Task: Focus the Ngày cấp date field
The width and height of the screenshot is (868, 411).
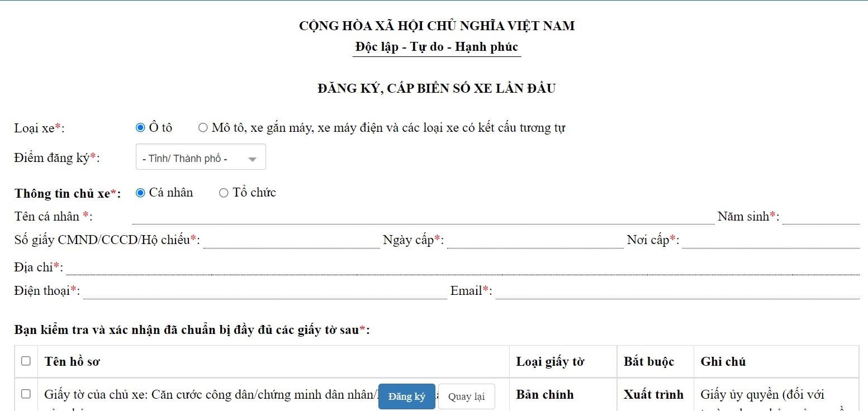Action: (x=534, y=241)
